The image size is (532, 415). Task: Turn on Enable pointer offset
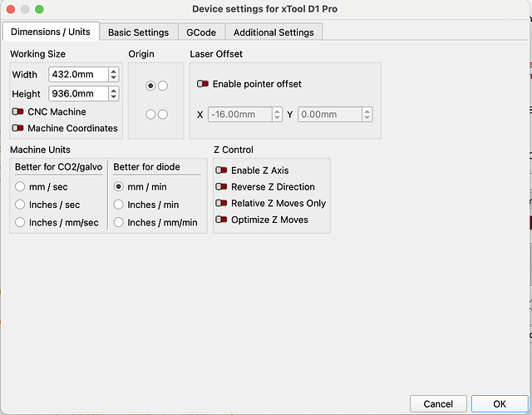coord(203,83)
